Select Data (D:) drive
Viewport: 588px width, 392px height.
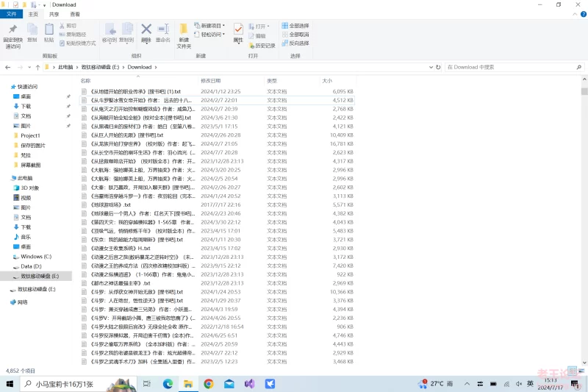pos(31,266)
